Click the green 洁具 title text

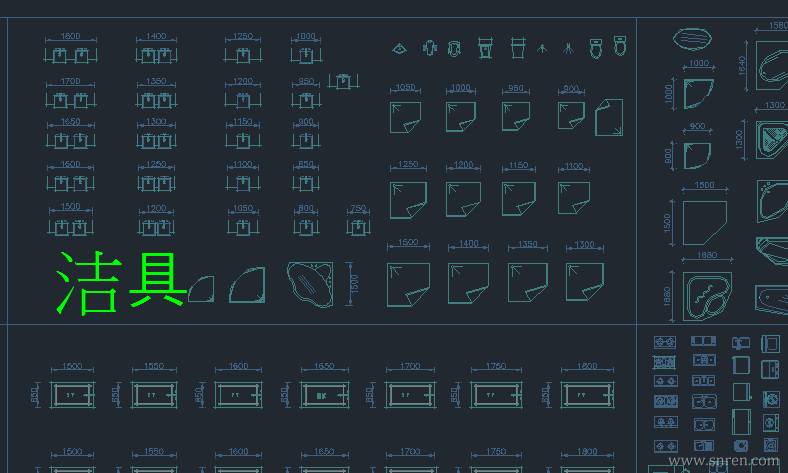121,283
